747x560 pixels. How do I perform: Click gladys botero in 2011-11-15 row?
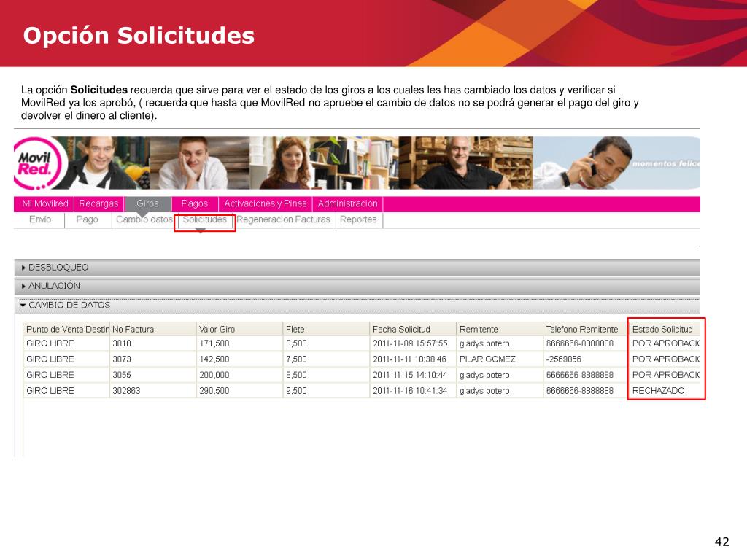pyautogui.click(x=500, y=375)
